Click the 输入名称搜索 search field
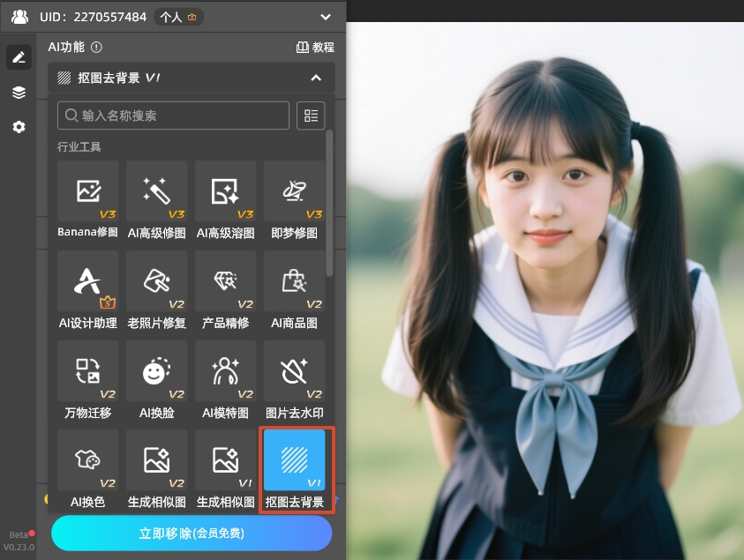 pos(173,116)
